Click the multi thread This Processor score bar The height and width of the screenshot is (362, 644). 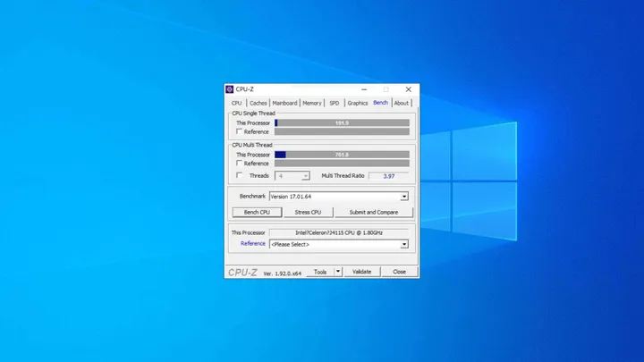[x=342, y=155]
